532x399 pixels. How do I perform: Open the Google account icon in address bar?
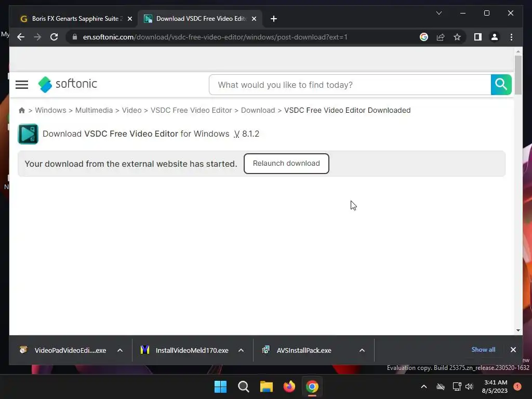click(x=424, y=37)
